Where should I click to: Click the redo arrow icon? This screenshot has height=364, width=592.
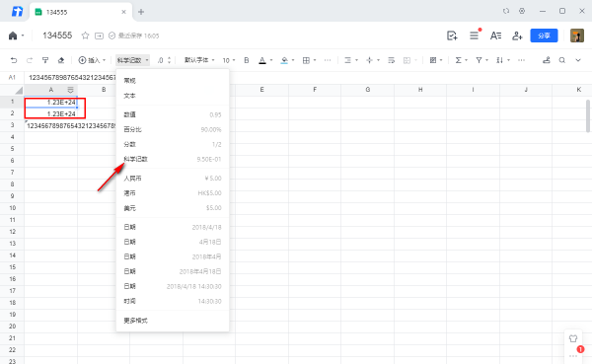30,60
